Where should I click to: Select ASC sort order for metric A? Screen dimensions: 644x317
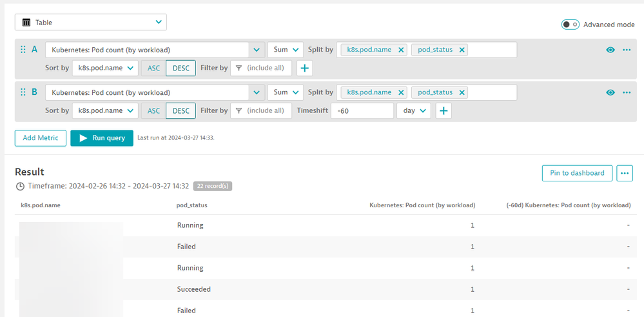click(x=153, y=68)
